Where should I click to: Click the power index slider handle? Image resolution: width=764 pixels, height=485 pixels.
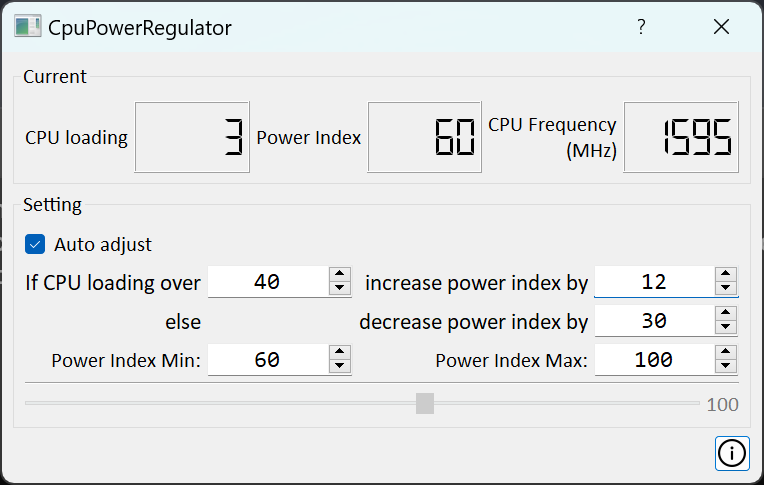tap(425, 403)
